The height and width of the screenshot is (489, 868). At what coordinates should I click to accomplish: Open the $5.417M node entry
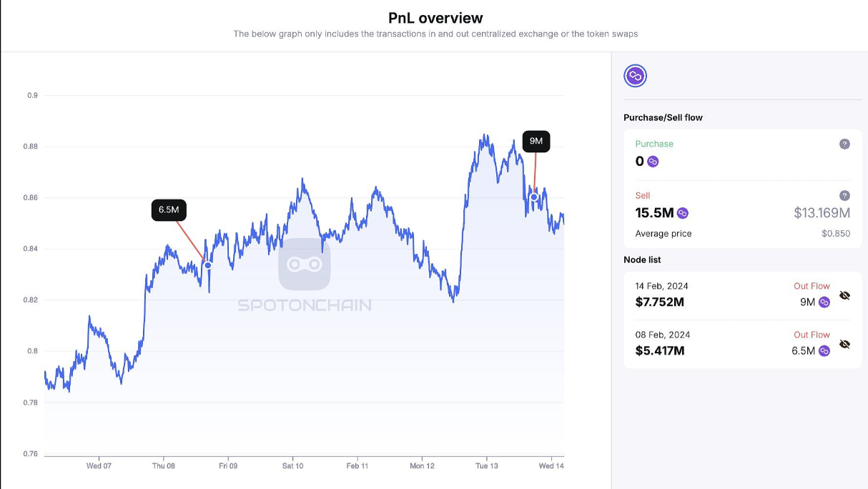click(x=660, y=351)
